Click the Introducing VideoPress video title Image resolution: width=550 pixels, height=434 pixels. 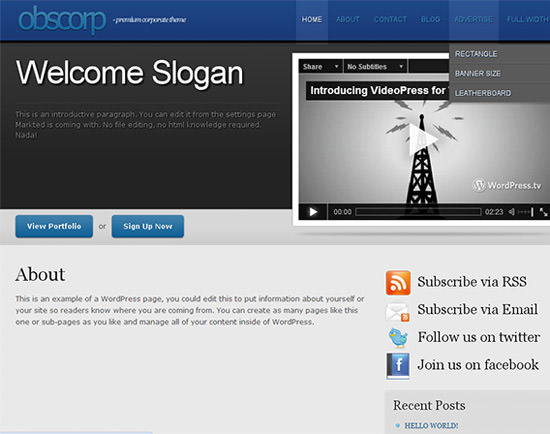point(378,91)
